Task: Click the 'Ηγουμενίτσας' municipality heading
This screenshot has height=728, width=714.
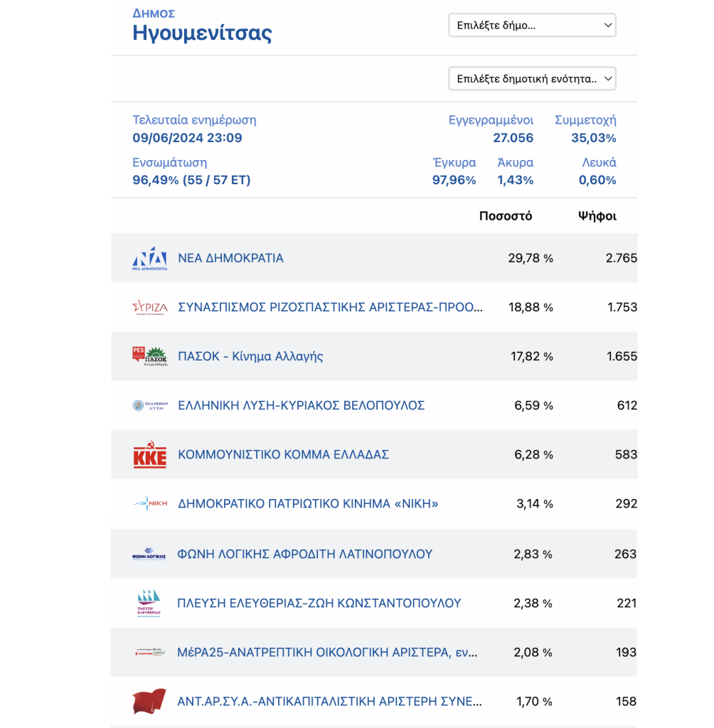Action: [x=202, y=33]
